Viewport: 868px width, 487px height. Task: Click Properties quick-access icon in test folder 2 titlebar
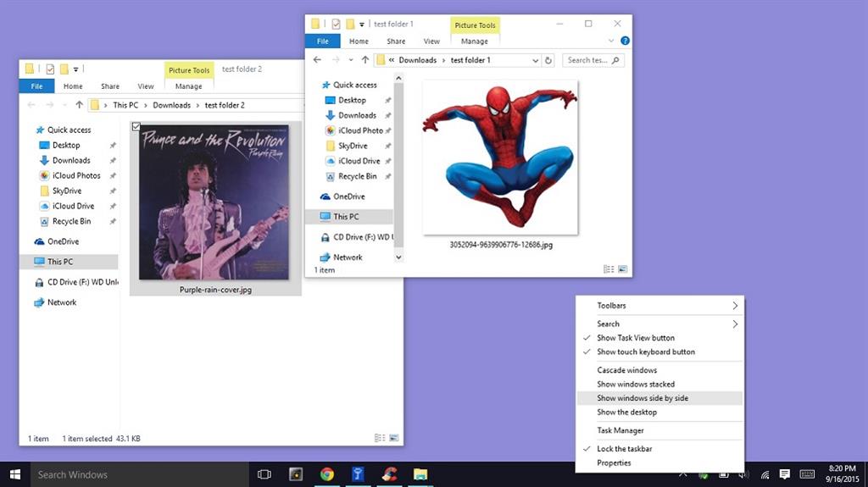click(50, 69)
